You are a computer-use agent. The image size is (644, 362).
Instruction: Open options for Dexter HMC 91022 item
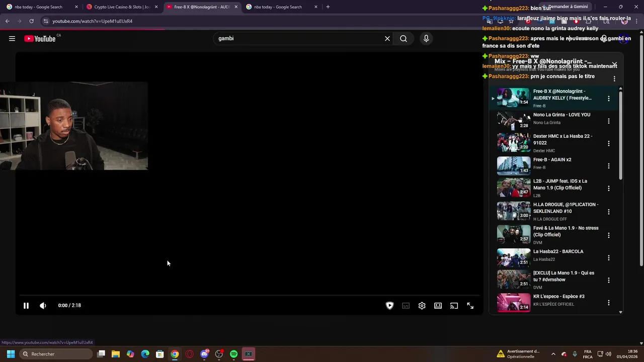click(608, 143)
